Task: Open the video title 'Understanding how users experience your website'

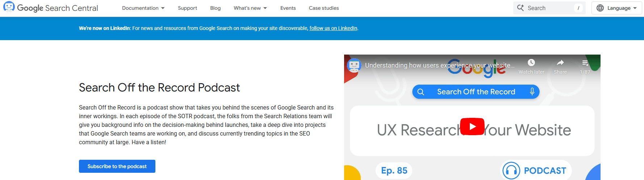Action: click(440, 65)
